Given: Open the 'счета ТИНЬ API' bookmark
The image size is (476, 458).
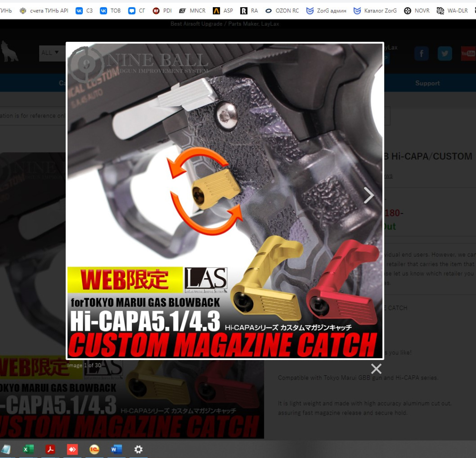Looking at the screenshot, I should pos(44,11).
